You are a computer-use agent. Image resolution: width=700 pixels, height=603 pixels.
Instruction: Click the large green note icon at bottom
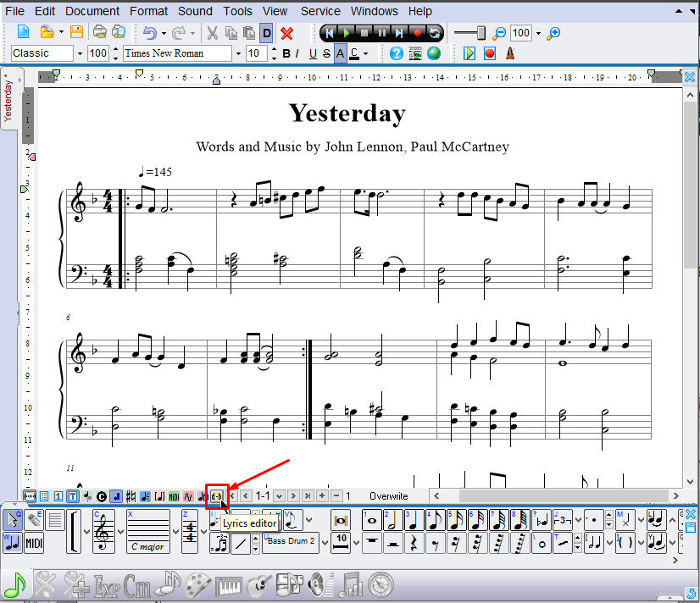pyautogui.click(x=15, y=584)
